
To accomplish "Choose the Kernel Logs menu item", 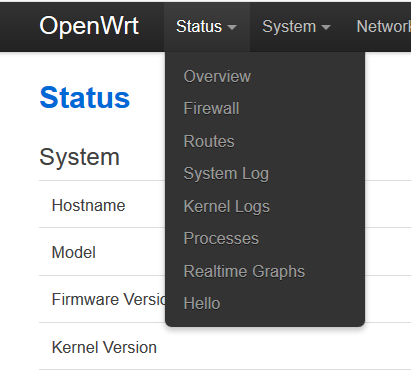I will pyautogui.click(x=227, y=206).
